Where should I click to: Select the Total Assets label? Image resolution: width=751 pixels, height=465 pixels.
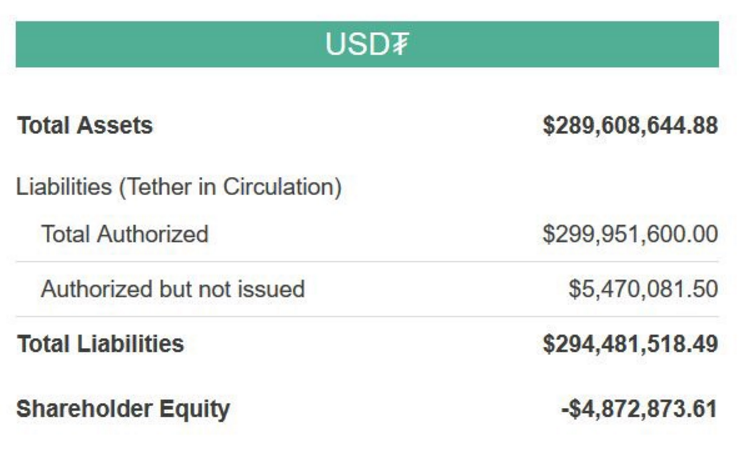click(x=85, y=126)
